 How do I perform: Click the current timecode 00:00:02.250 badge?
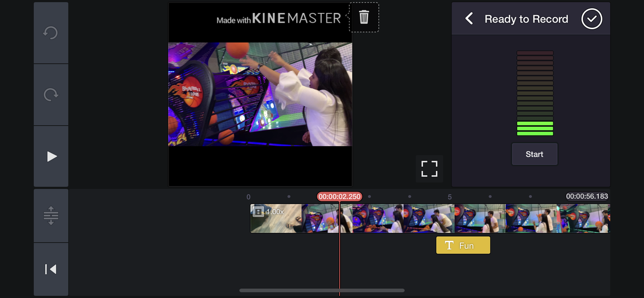point(340,196)
